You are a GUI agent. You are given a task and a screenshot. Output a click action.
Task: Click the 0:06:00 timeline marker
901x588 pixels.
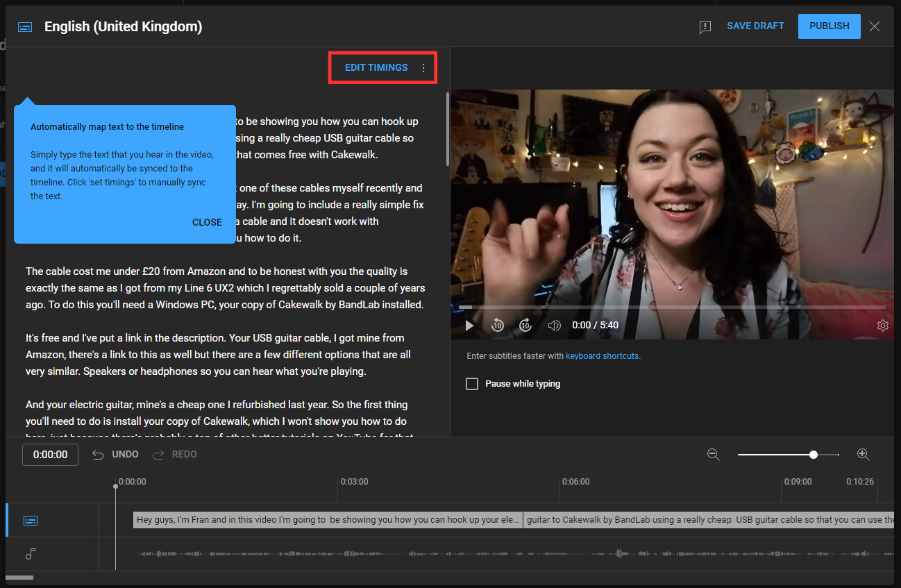[x=575, y=481]
